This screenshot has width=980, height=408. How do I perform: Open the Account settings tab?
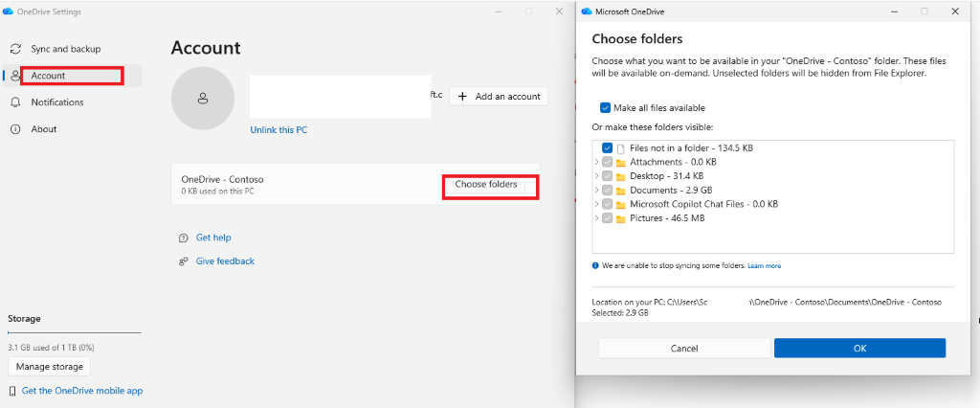point(73,76)
